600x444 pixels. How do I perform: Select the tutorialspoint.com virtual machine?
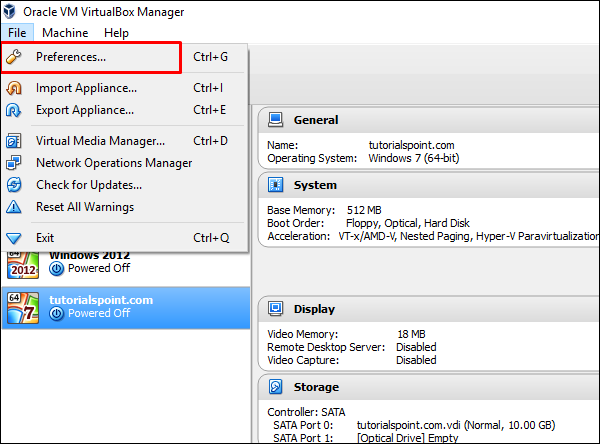tap(100, 299)
